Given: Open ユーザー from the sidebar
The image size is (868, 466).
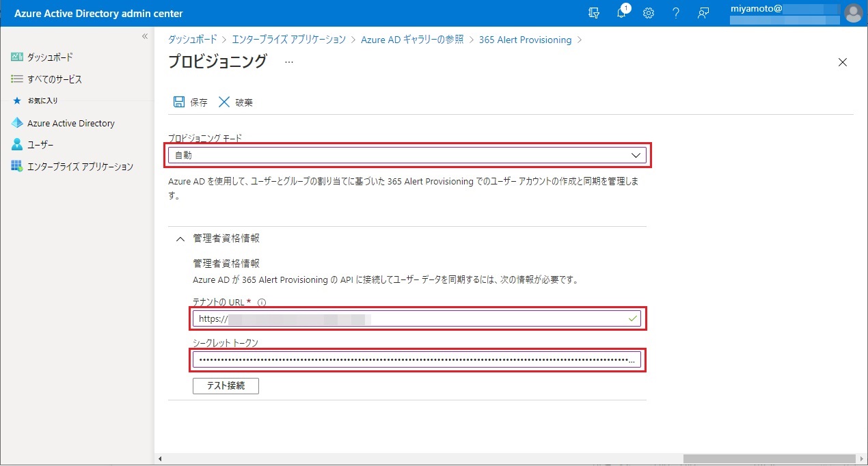Looking at the screenshot, I should click(x=40, y=145).
